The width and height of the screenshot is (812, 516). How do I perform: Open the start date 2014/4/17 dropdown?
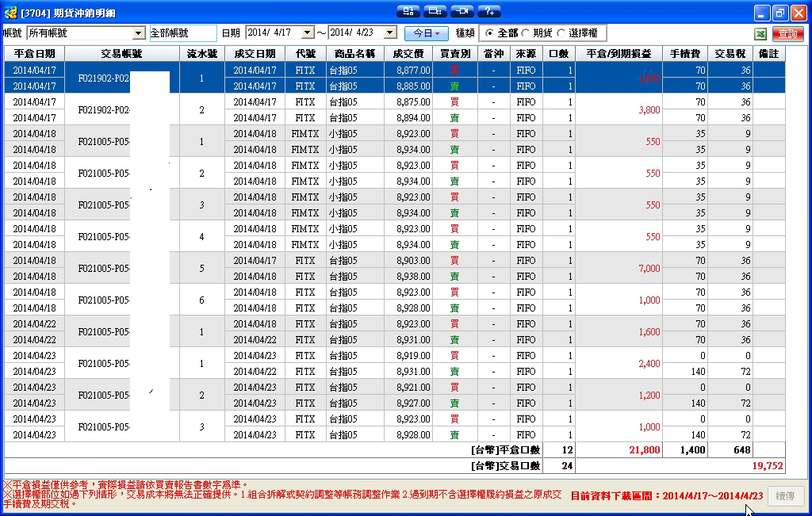[307, 32]
